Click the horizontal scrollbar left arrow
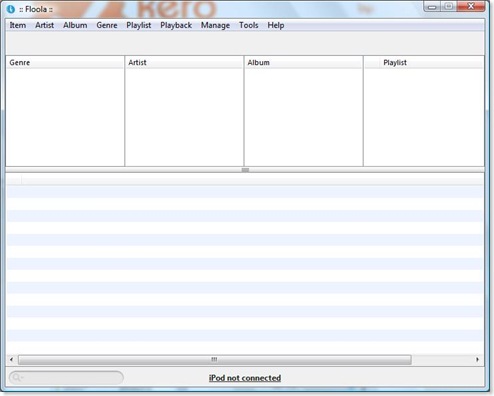This screenshot has height=396, width=494. tap(11, 359)
